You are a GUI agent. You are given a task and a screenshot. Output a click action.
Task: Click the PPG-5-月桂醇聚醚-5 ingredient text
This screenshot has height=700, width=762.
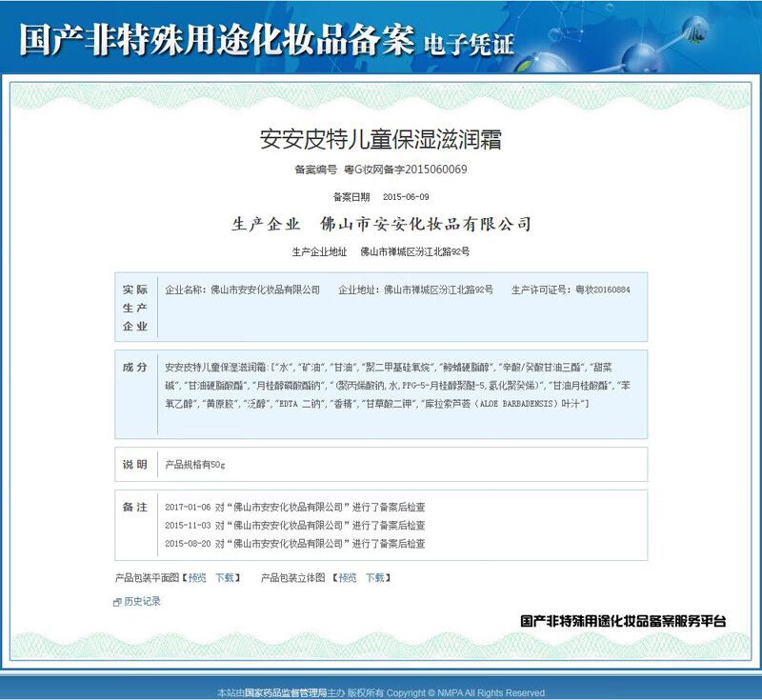442,386
